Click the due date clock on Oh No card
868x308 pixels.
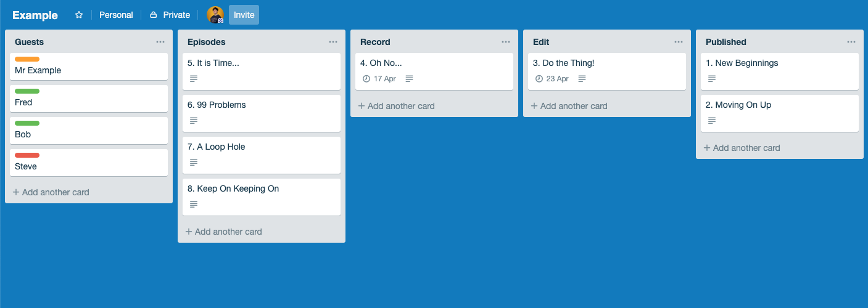(366, 79)
